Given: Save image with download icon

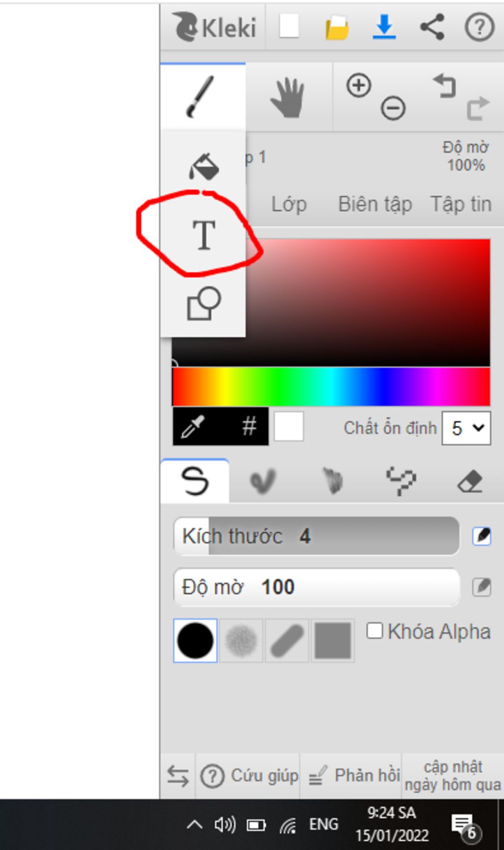Looking at the screenshot, I should click(x=384, y=27).
